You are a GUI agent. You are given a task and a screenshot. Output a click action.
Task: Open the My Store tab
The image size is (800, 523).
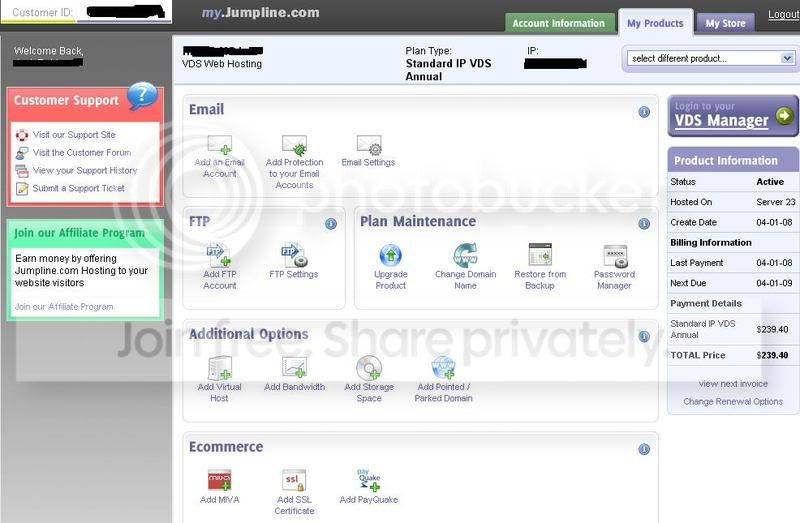pyautogui.click(x=726, y=23)
